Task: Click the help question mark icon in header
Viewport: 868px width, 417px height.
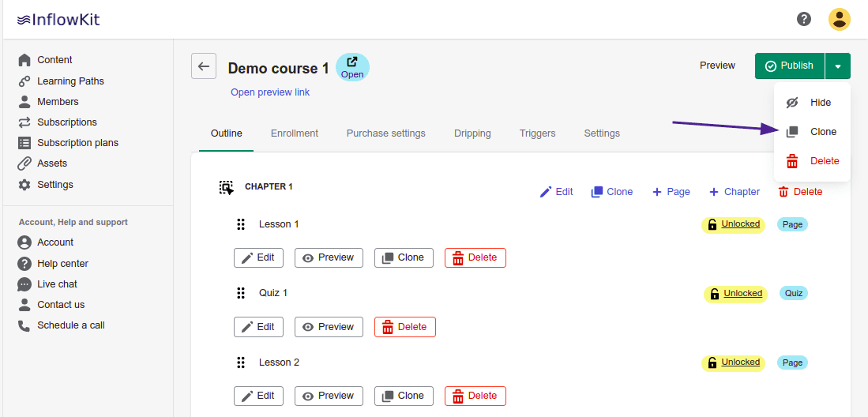Action: point(804,19)
